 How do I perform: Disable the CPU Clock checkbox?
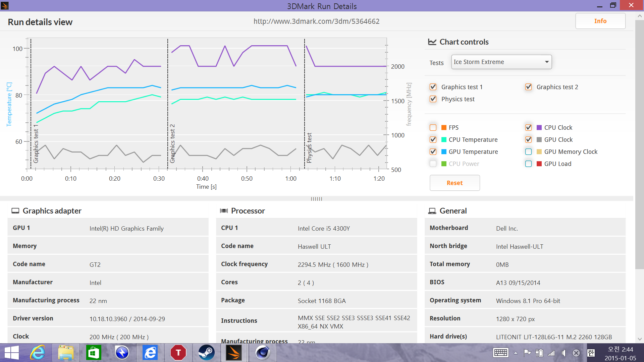click(x=528, y=127)
